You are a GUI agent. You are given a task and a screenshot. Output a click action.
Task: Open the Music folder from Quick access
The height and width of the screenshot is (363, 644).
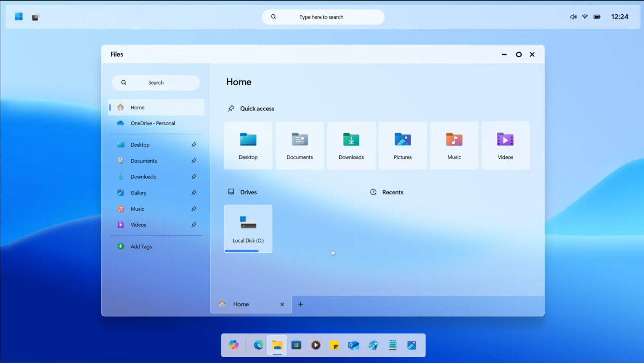click(454, 145)
